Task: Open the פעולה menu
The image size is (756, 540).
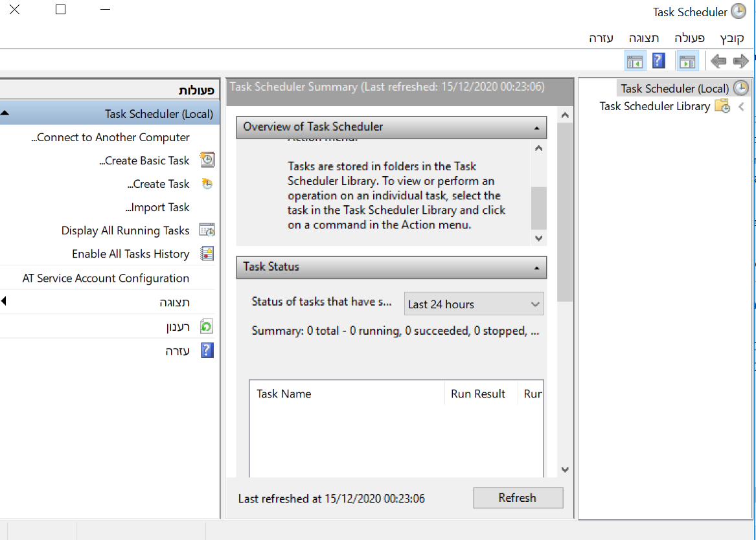Action: pos(689,38)
